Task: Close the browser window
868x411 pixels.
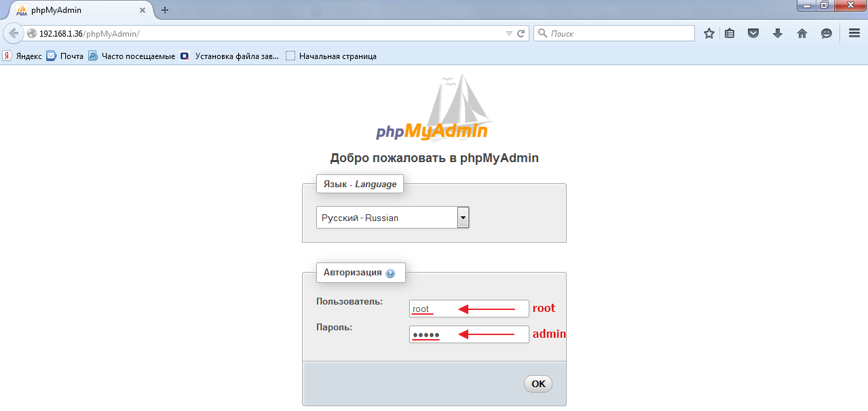Action: click(x=849, y=5)
